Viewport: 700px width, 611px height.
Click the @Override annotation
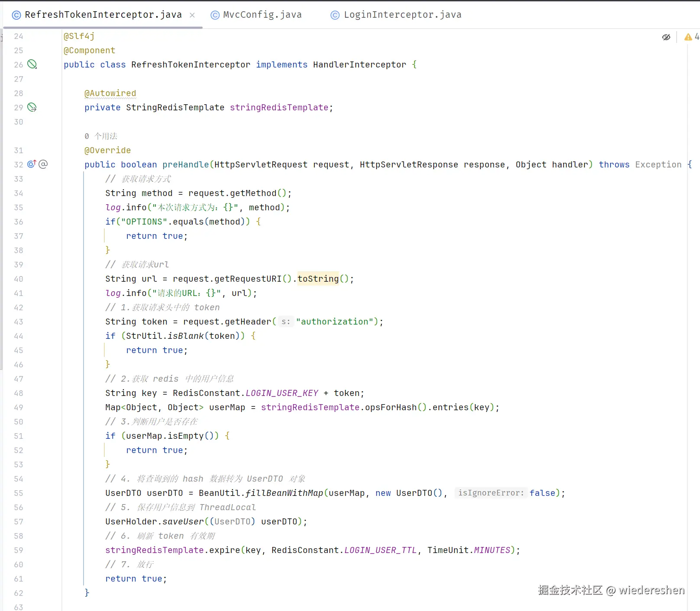pyautogui.click(x=108, y=150)
